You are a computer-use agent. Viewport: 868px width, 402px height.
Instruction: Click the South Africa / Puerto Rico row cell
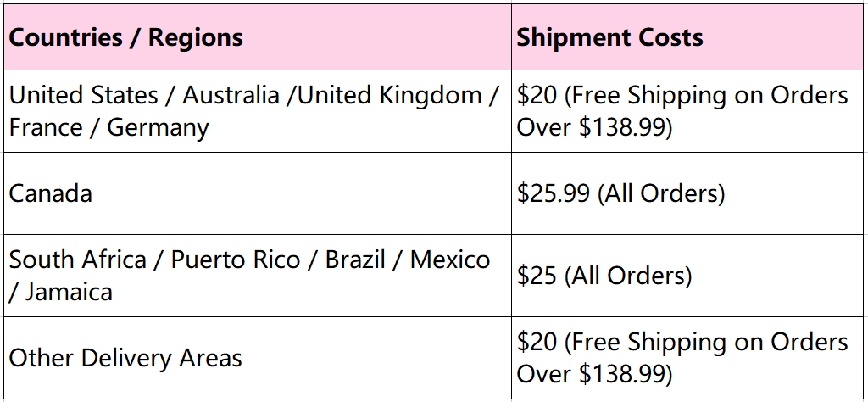click(258, 276)
